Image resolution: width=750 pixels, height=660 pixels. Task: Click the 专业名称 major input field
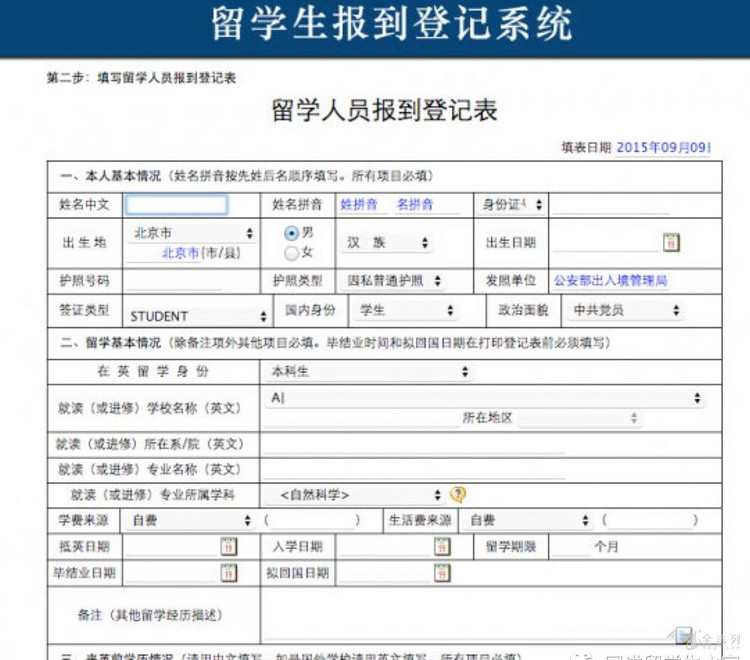[x=414, y=470]
